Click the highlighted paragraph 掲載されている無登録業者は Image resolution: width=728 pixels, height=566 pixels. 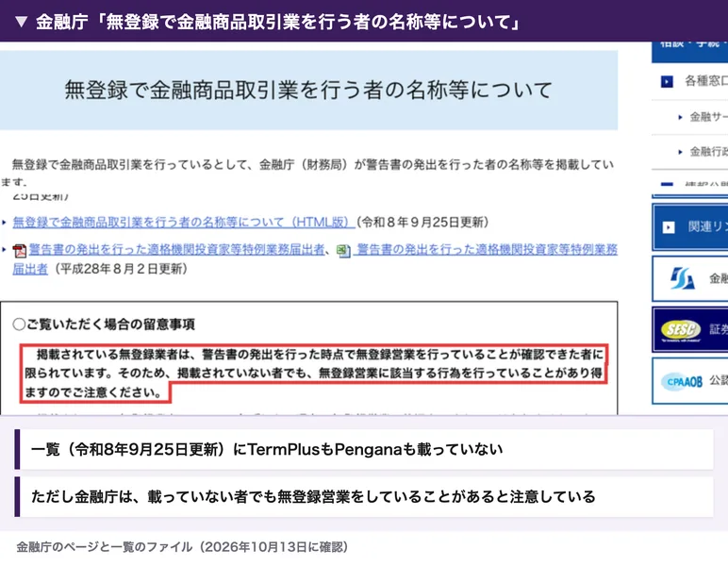point(314,374)
